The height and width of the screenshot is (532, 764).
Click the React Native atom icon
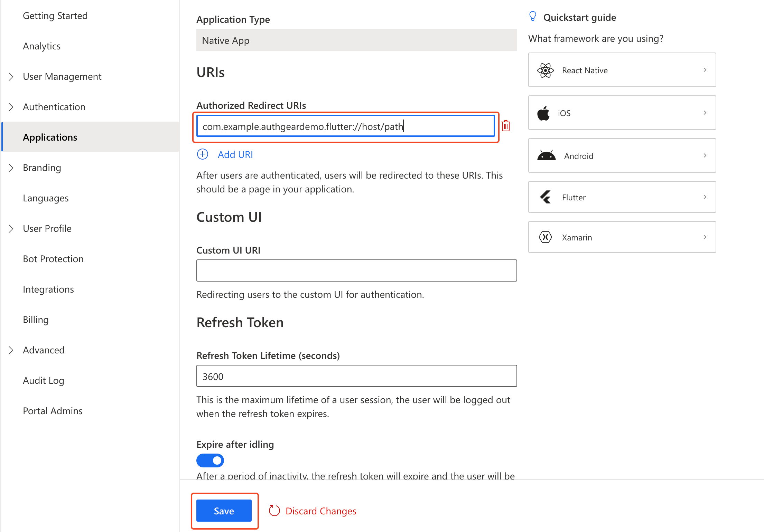(x=545, y=70)
